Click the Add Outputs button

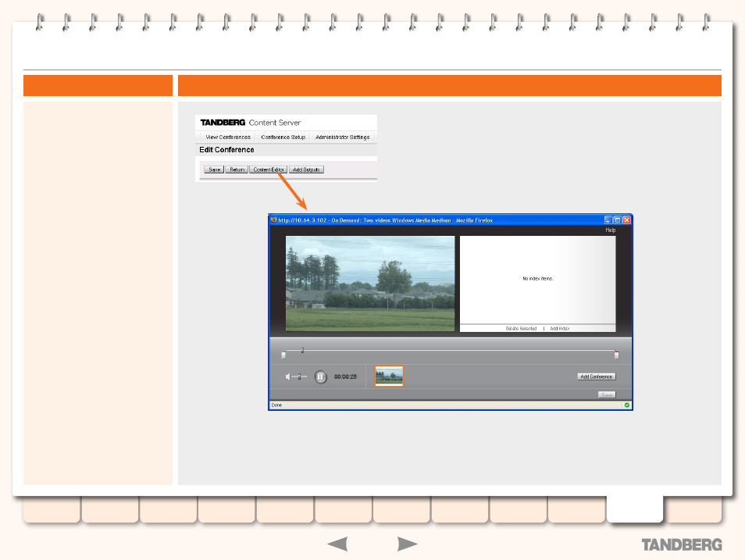306,169
